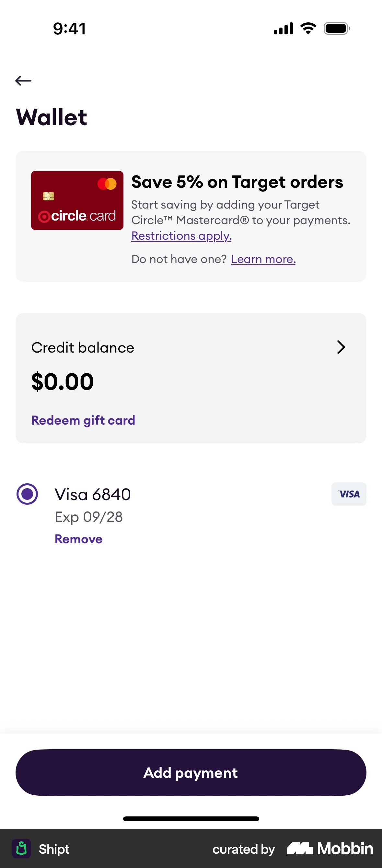The height and width of the screenshot is (868, 382).
Task: Tap the $0.00 credit balance amount
Action: click(x=63, y=382)
